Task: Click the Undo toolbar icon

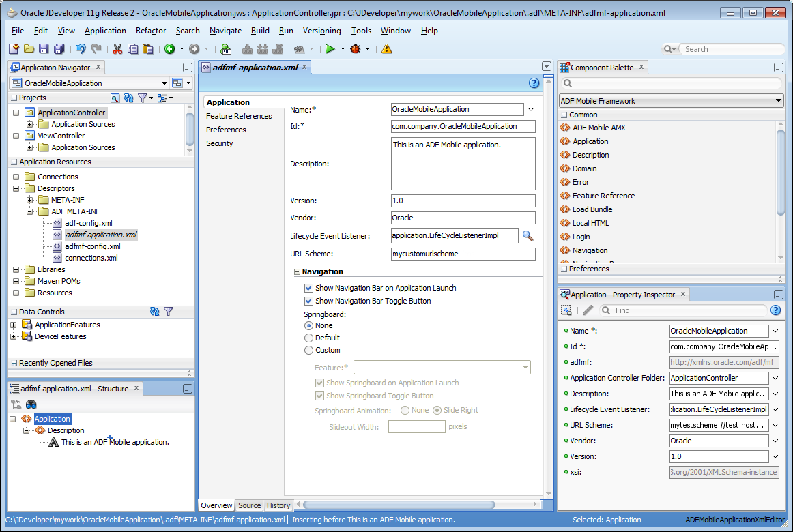Action: click(81, 49)
